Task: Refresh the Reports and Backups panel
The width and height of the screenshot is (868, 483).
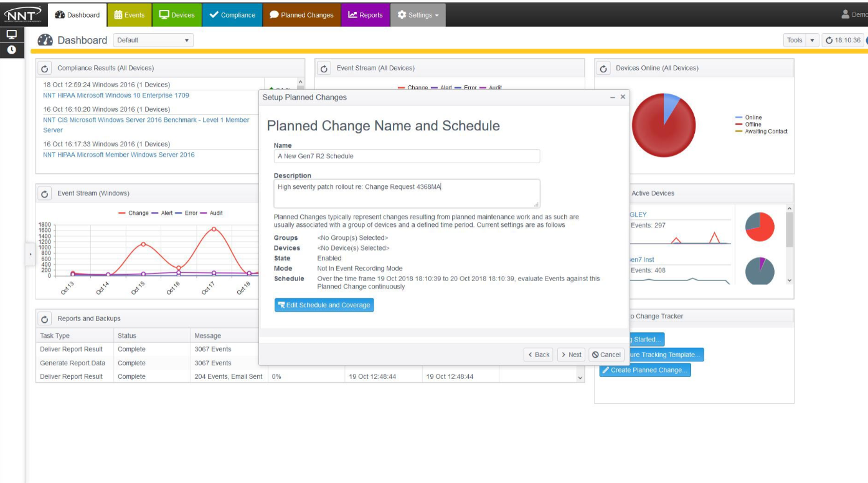Action: [x=45, y=319]
